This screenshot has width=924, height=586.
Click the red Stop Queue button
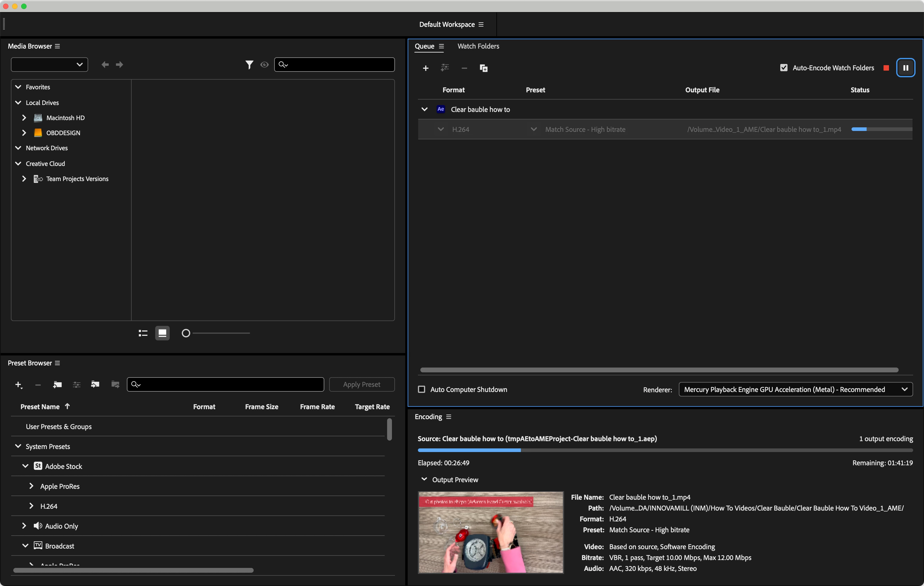tap(886, 68)
